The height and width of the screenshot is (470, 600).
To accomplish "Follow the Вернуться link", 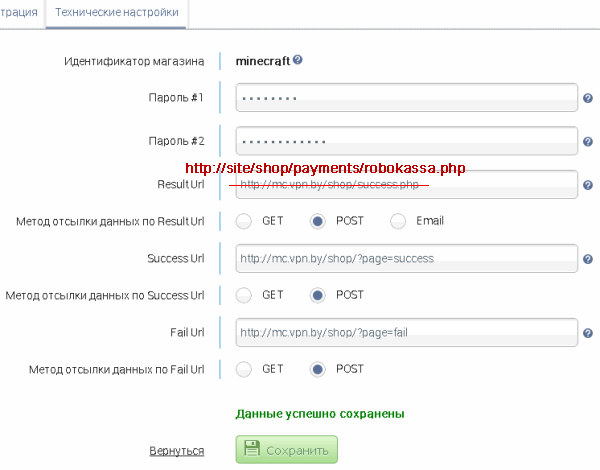I will tap(176, 451).
